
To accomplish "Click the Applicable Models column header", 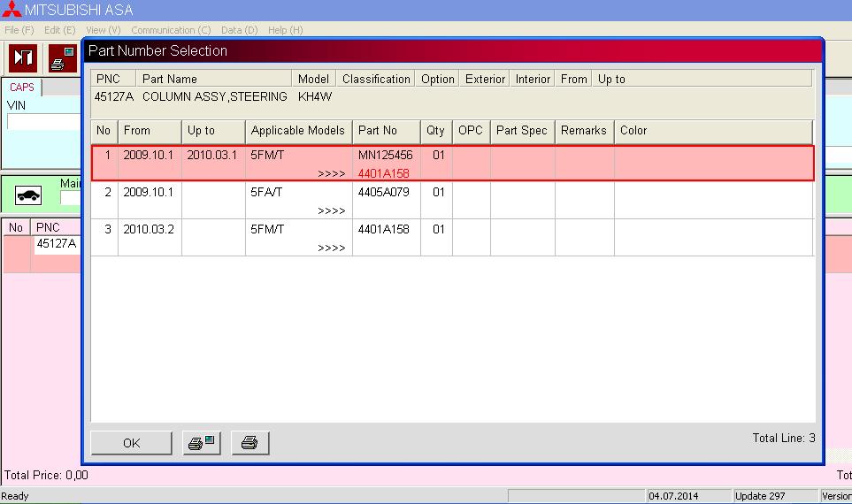I will pyautogui.click(x=297, y=131).
